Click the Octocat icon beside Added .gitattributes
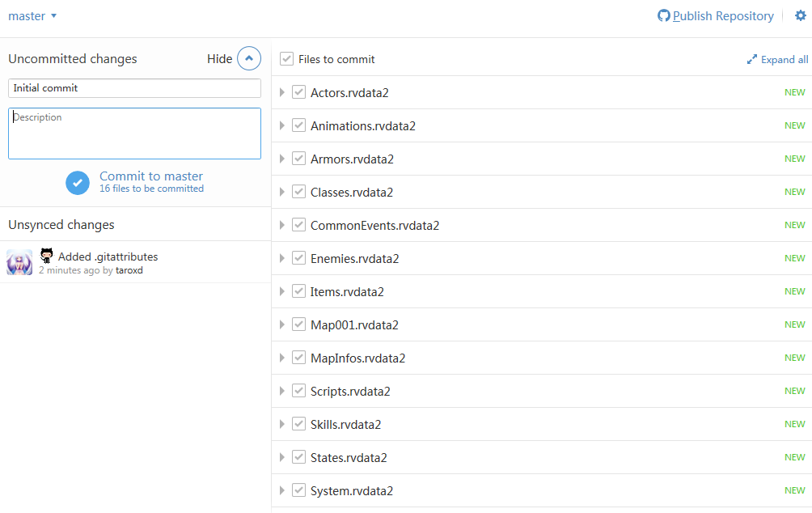Image resolution: width=812 pixels, height=513 pixels. 47,256
